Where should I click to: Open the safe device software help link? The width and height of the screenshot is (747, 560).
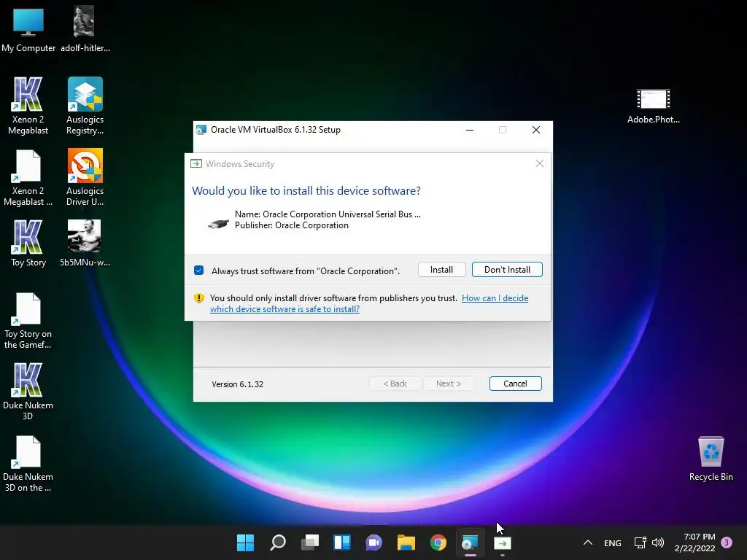pyautogui.click(x=369, y=303)
